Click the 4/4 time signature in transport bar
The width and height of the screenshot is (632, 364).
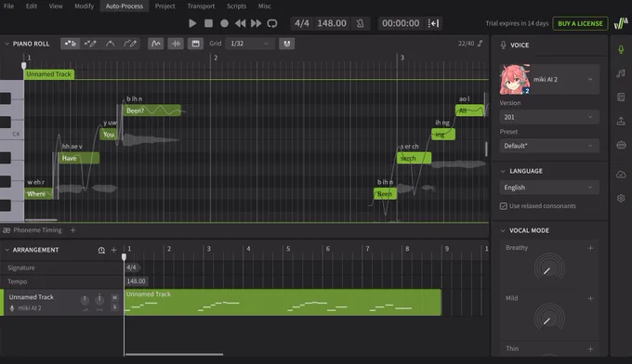coord(302,23)
